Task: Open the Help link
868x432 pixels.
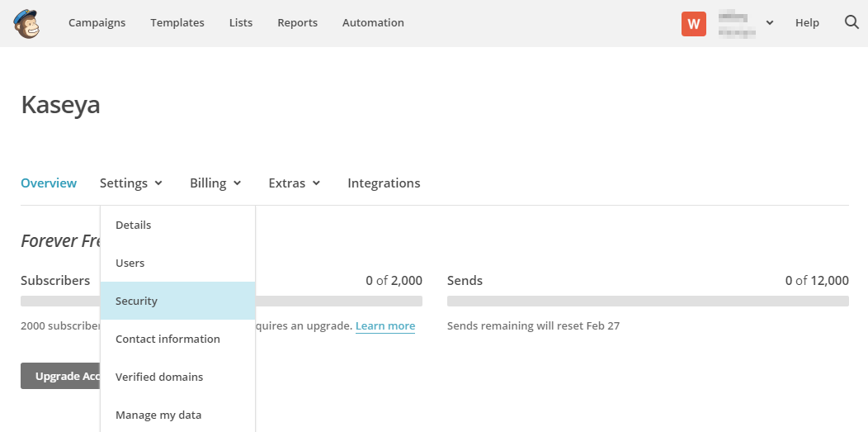Action: click(807, 22)
